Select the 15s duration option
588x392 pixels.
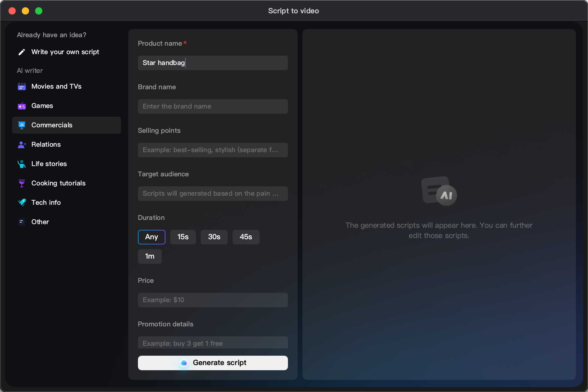[x=182, y=237]
